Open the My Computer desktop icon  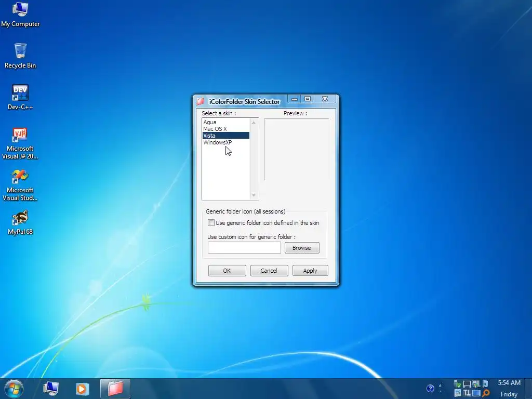tap(20, 14)
